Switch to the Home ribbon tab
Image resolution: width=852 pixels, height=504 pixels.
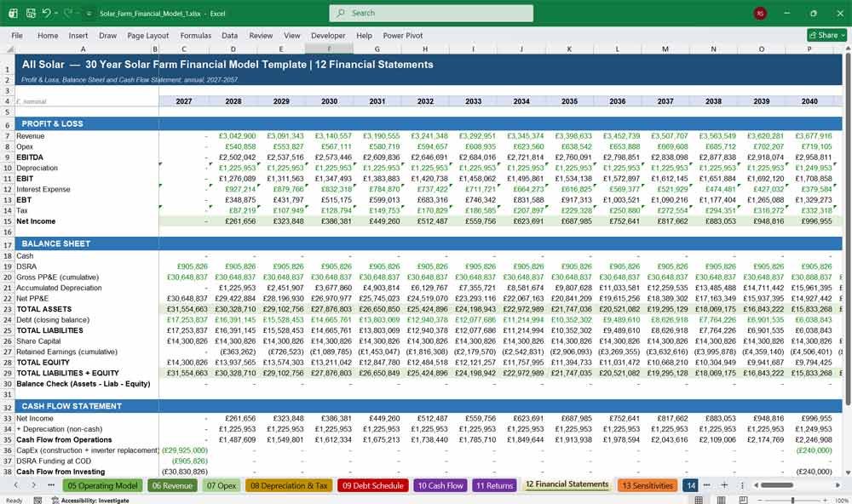(x=48, y=35)
